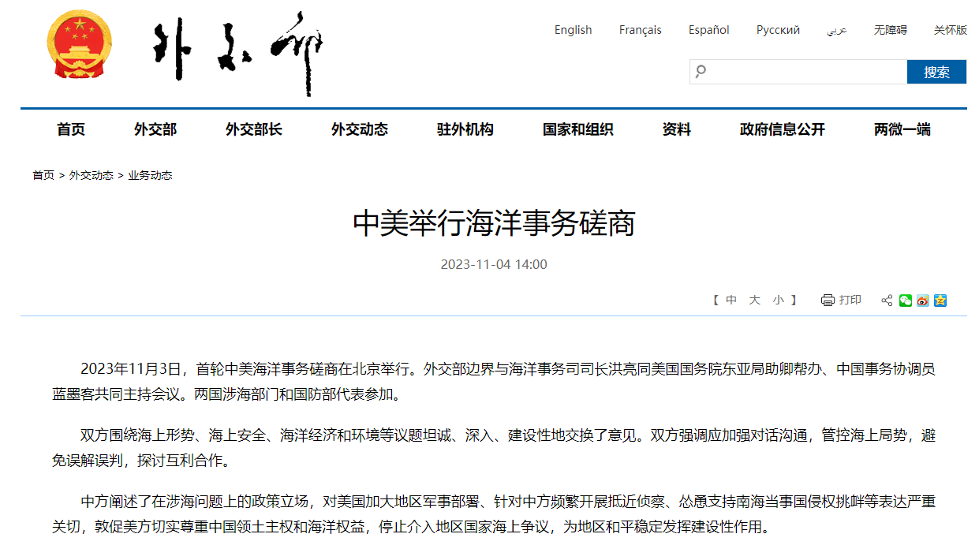This screenshot has width=979, height=560.
Task: Share article via WeChat icon
Action: [x=905, y=301]
